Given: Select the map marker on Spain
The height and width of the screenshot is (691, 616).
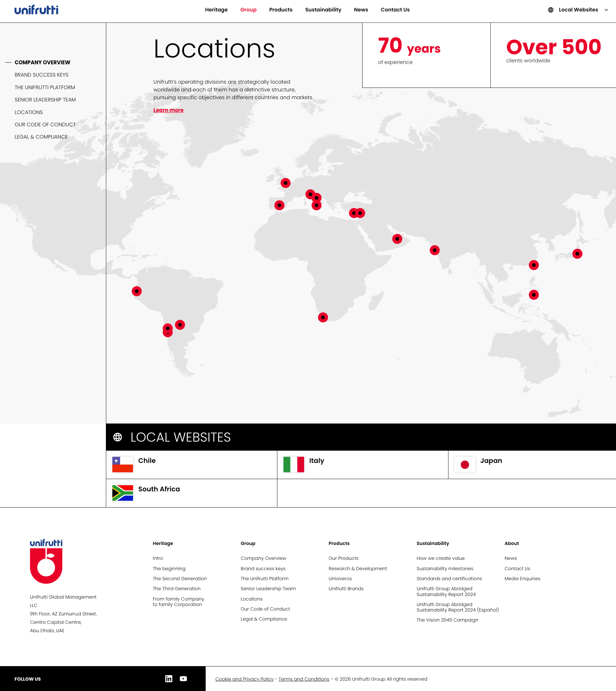Looking at the screenshot, I should tap(279, 205).
